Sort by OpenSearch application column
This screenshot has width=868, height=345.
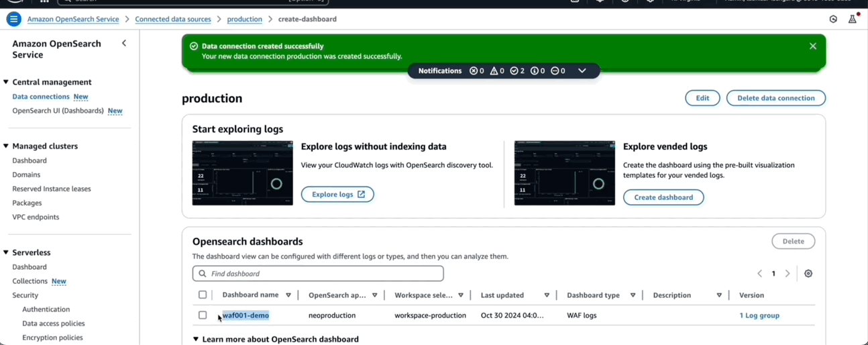point(374,295)
